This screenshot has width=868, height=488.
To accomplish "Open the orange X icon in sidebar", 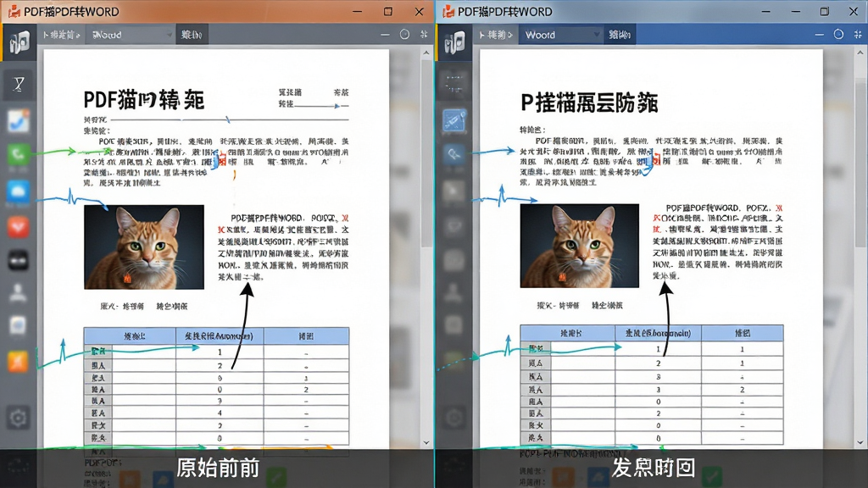I will pyautogui.click(x=19, y=362).
